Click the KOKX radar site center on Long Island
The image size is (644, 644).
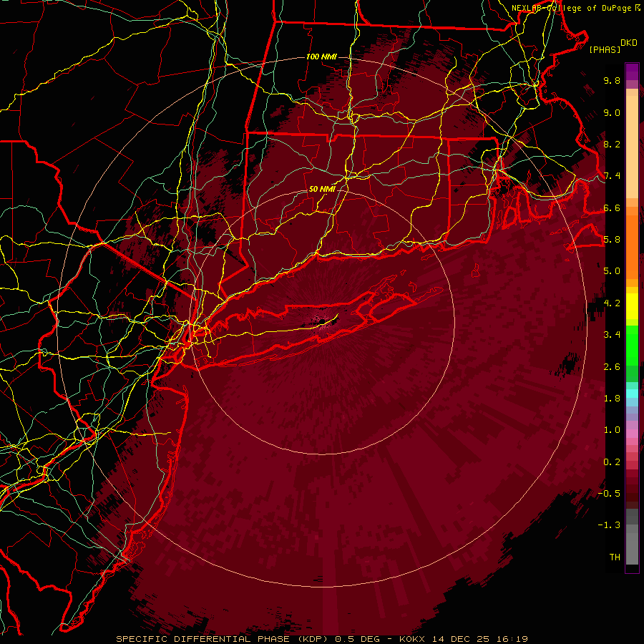(x=322, y=321)
